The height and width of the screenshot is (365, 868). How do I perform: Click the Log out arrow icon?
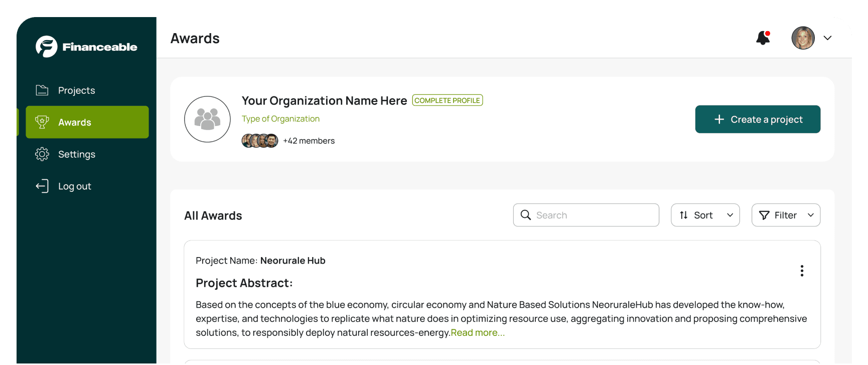[x=42, y=186]
